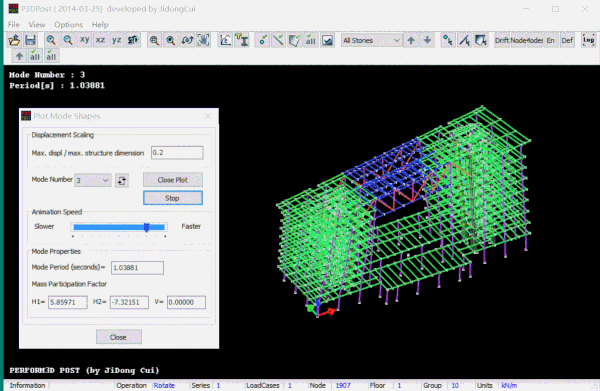Open the Options menu
600x391 pixels.
(x=68, y=24)
